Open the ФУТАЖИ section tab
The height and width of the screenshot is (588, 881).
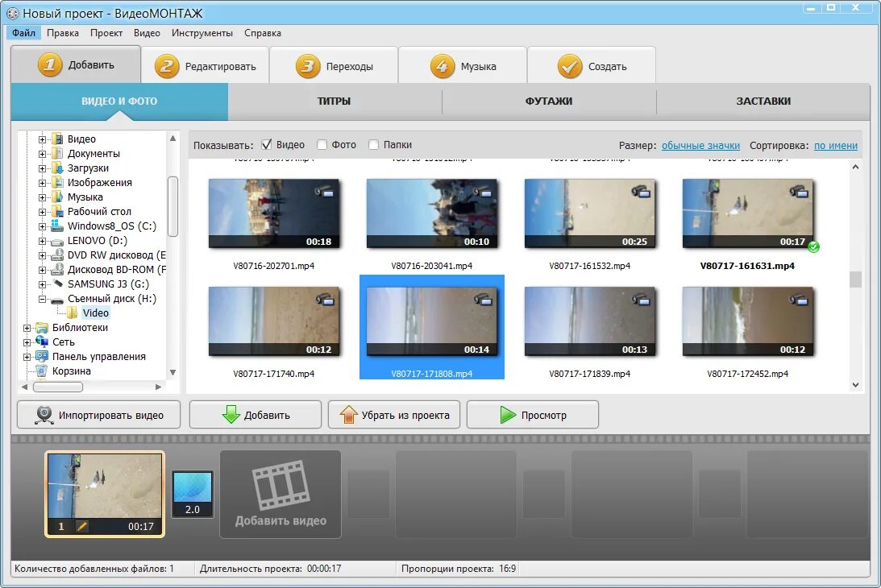(549, 101)
